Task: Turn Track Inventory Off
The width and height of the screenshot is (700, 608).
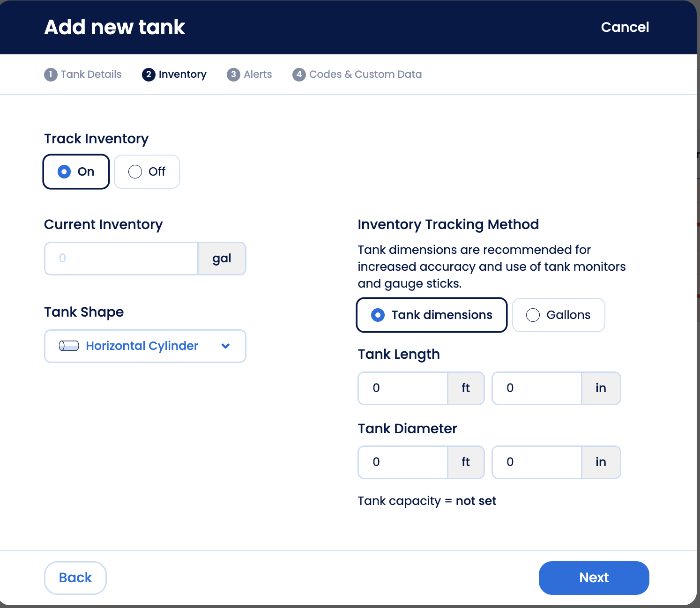Action: point(147,172)
